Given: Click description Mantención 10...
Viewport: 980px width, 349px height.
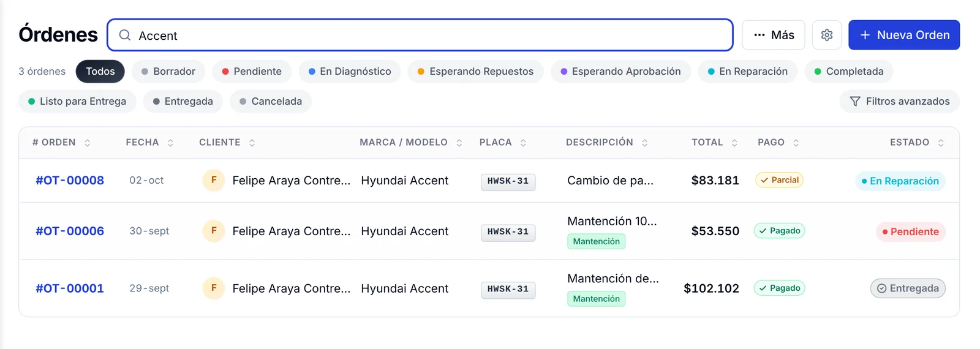Looking at the screenshot, I should tap(612, 221).
